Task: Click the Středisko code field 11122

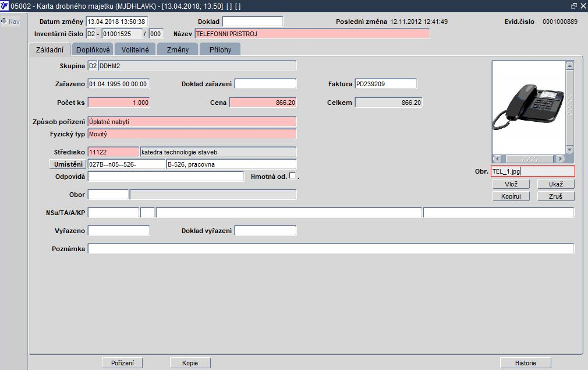Action: [114, 152]
